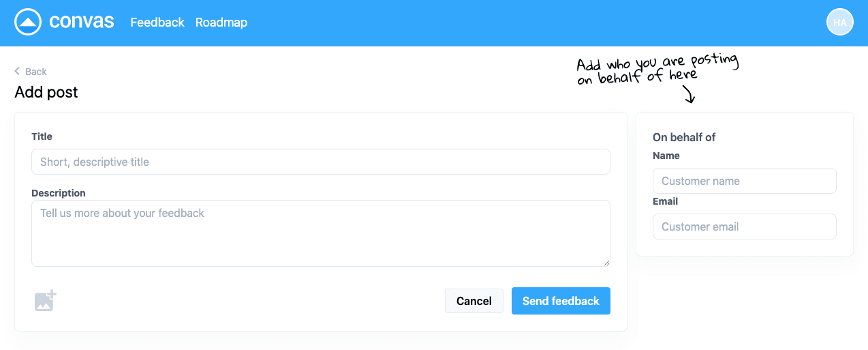The width and height of the screenshot is (868, 350).
Task: Open the HA user avatar menu
Action: 839,23
